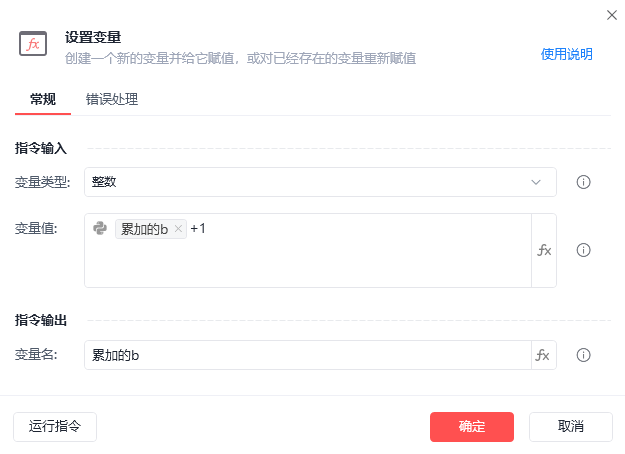This screenshot has width=625, height=454.
Task: Click the Python icon in 变量值 field
Action: (100, 228)
